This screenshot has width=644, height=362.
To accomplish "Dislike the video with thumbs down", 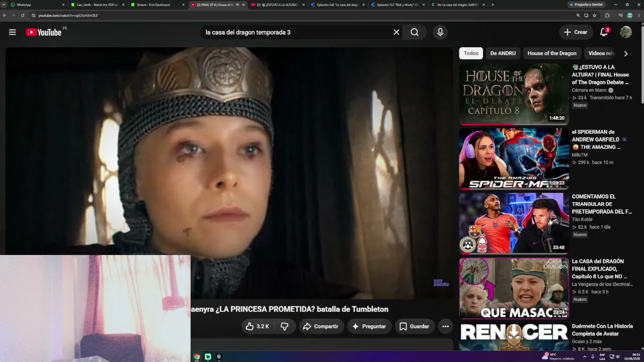I will point(284,326).
